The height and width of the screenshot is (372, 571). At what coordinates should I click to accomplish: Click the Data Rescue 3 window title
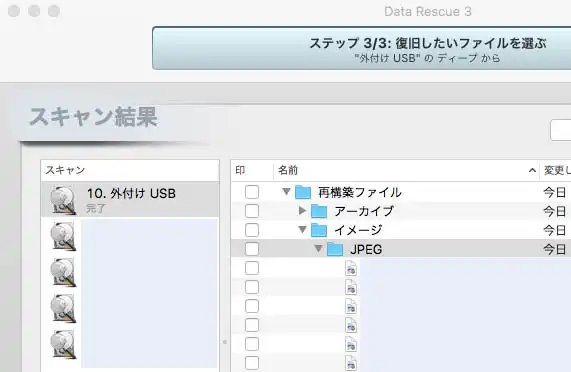click(428, 12)
